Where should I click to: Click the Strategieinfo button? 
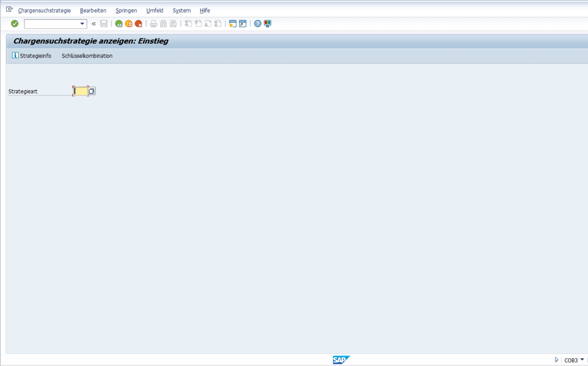(x=32, y=56)
